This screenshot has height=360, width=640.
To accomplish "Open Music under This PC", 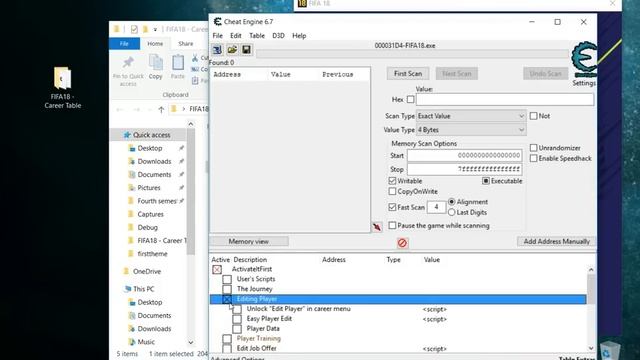I will (146, 342).
